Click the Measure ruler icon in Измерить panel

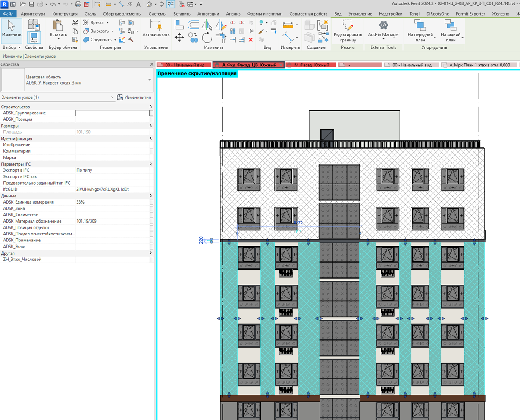pyautogui.click(x=288, y=25)
